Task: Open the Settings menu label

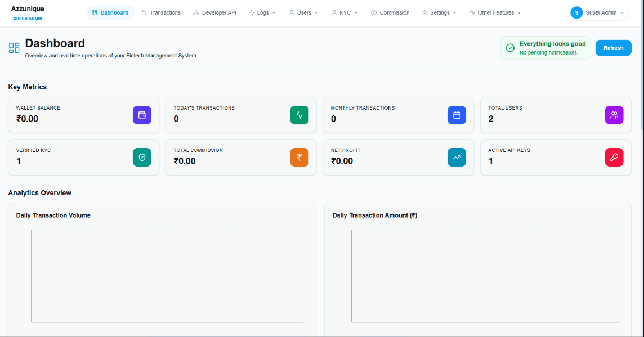Action: pyautogui.click(x=440, y=13)
